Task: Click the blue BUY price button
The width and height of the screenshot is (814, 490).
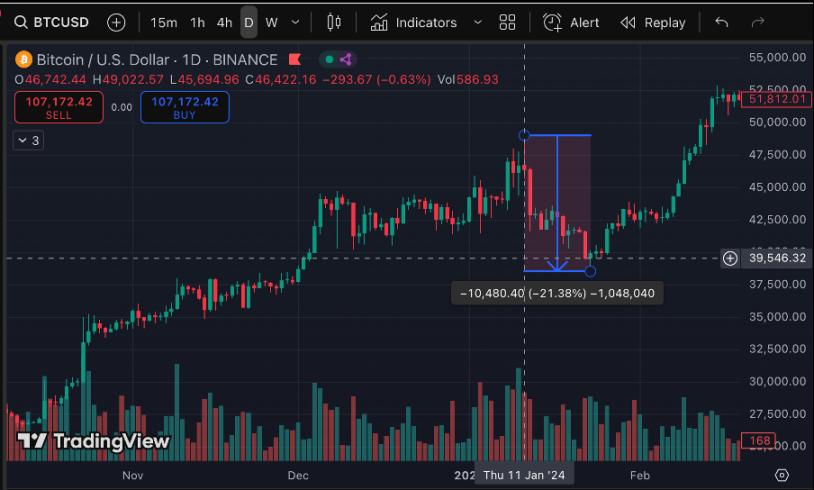Action: 184,107
